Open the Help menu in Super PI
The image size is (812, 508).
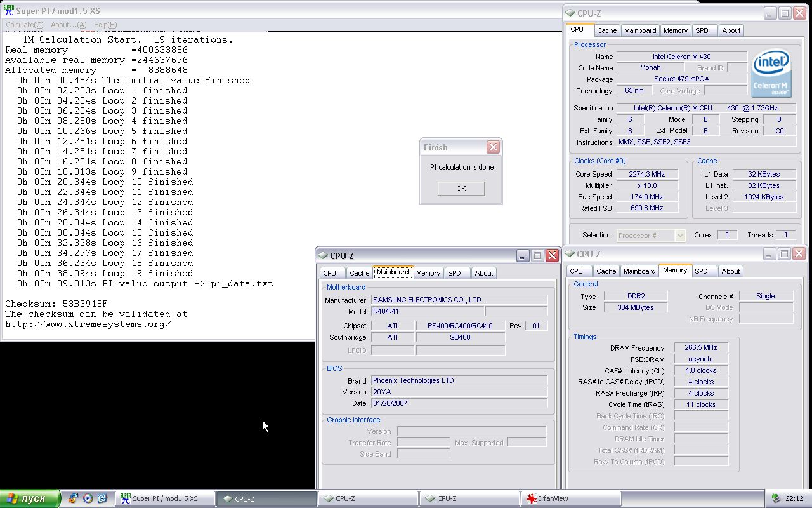click(105, 25)
